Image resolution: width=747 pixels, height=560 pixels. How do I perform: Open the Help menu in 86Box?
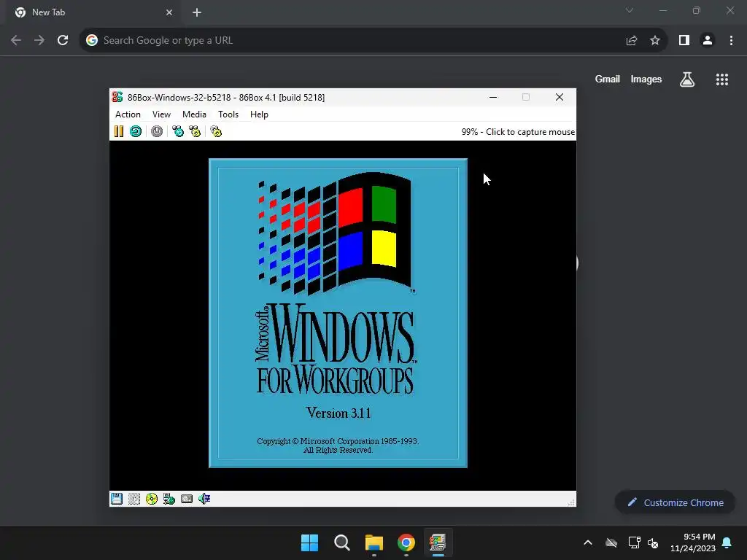click(x=259, y=114)
